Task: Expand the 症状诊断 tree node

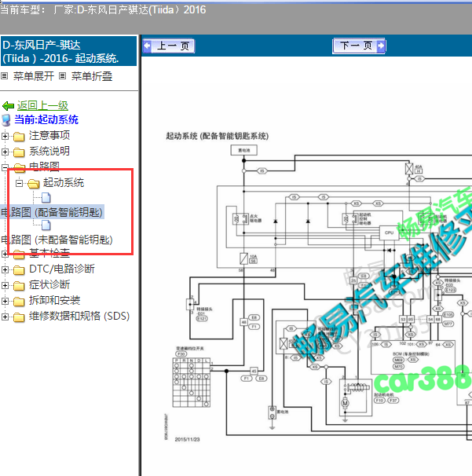Action: coord(5,285)
